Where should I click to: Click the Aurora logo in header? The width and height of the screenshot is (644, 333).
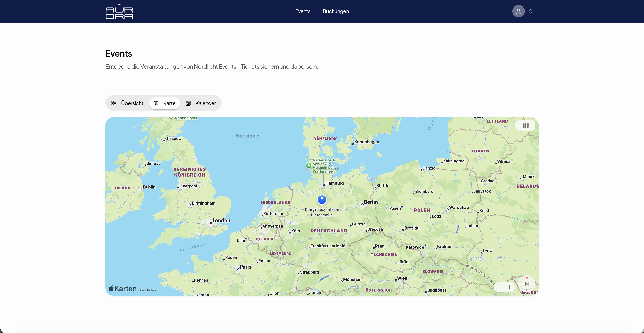pos(119,11)
